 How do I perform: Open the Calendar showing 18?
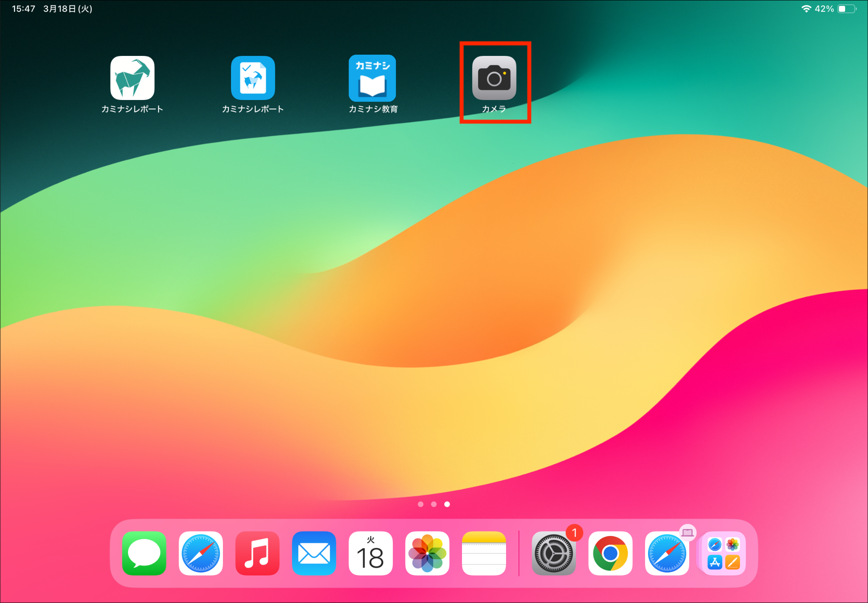[370, 553]
